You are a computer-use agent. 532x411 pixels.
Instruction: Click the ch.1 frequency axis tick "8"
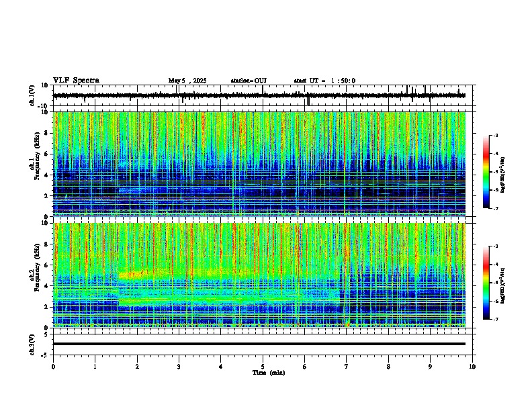pos(47,133)
